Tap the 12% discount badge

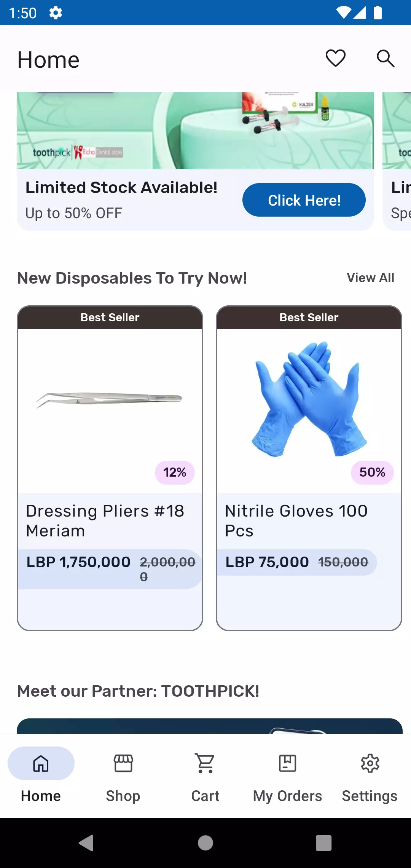[x=175, y=472]
